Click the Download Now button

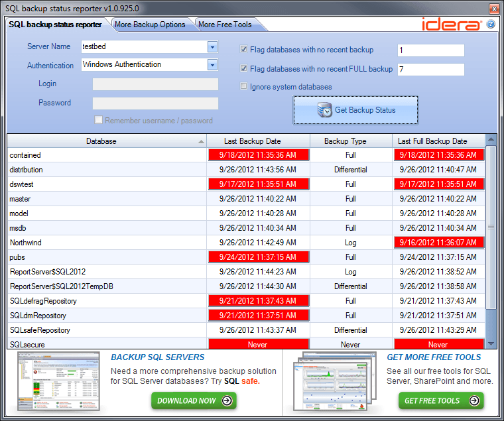(194, 400)
